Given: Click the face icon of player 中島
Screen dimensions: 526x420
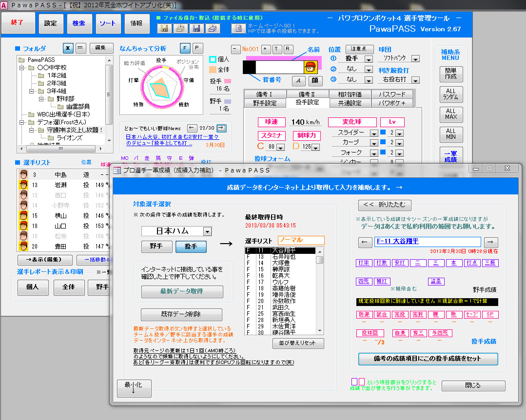Looking at the screenshot, I should point(23,174).
